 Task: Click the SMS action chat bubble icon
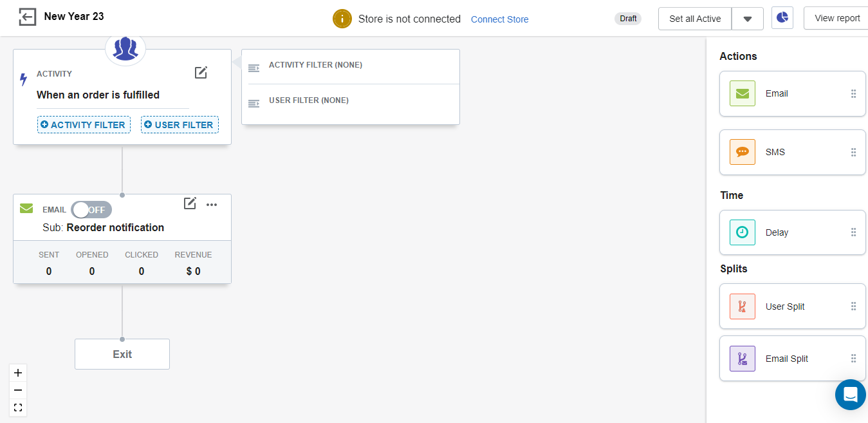pyautogui.click(x=743, y=152)
